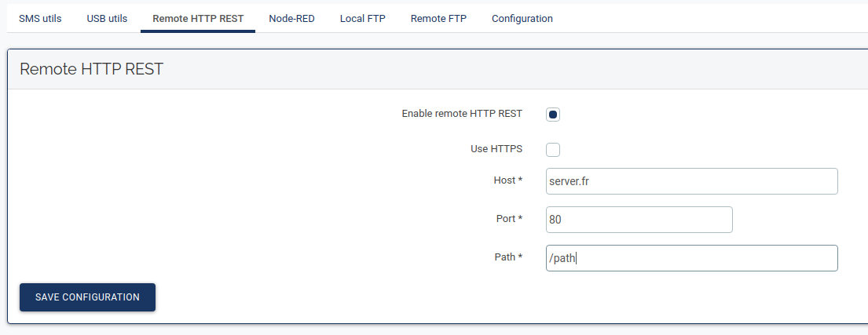Switch to the Remote FTP tab

pyautogui.click(x=438, y=19)
